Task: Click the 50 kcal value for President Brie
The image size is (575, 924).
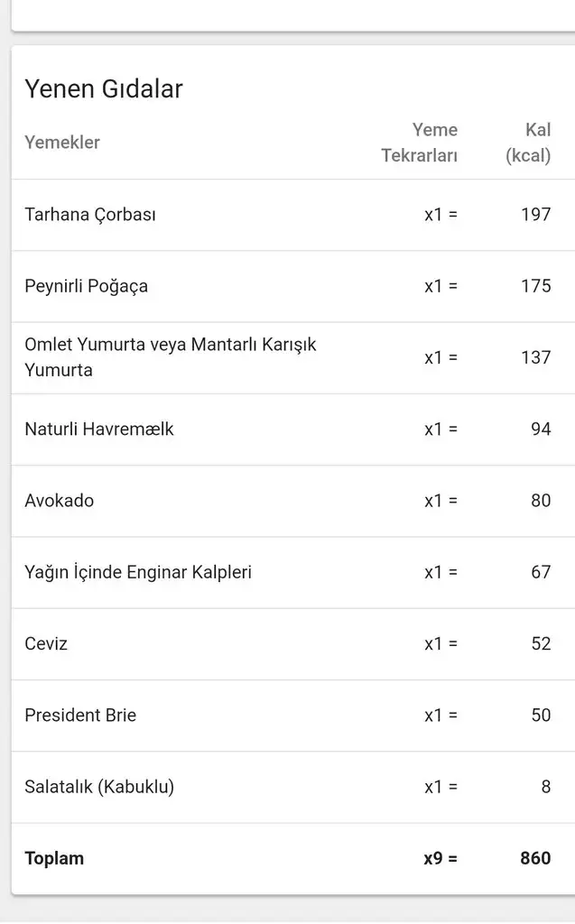Action: pyautogui.click(x=541, y=715)
